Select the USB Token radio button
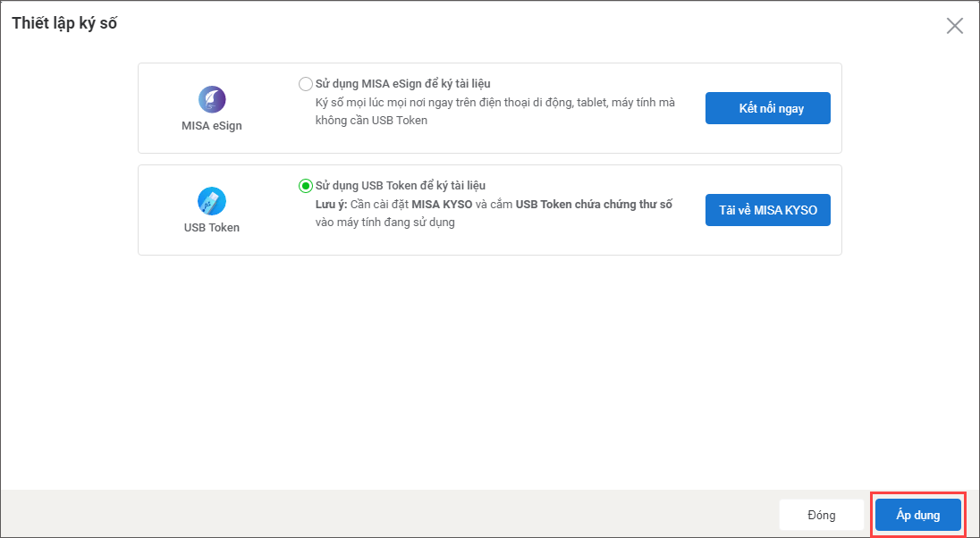The width and height of the screenshot is (980, 538). click(306, 186)
